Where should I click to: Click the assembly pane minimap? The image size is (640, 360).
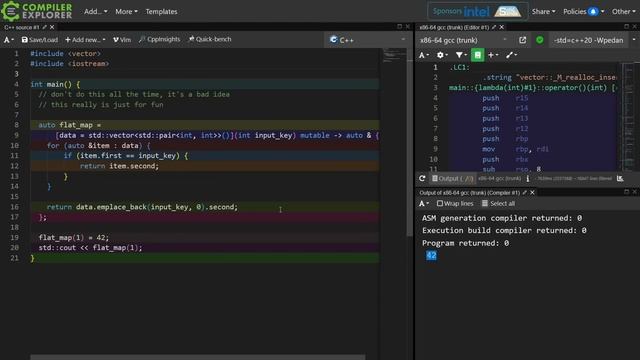(x=629, y=116)
